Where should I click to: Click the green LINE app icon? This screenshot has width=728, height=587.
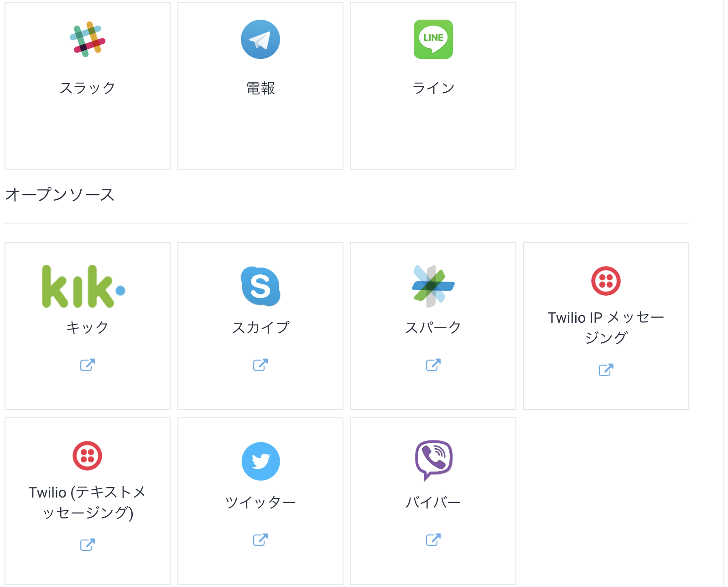(433, 39)
